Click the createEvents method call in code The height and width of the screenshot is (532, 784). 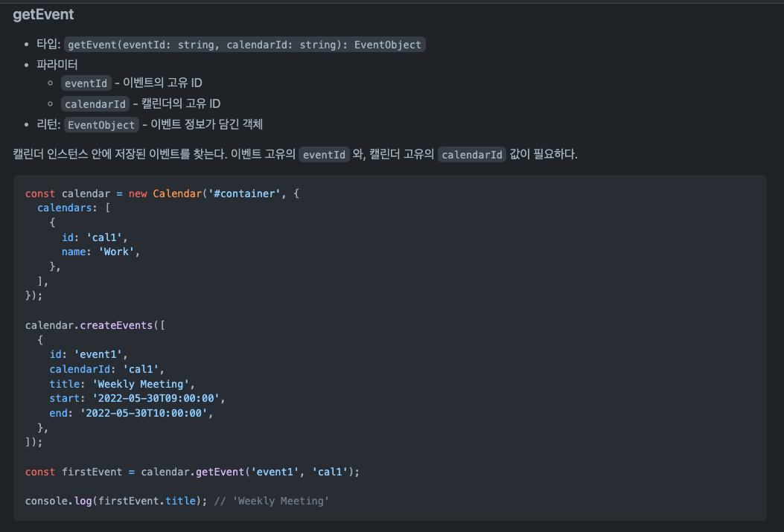(115, 325)
